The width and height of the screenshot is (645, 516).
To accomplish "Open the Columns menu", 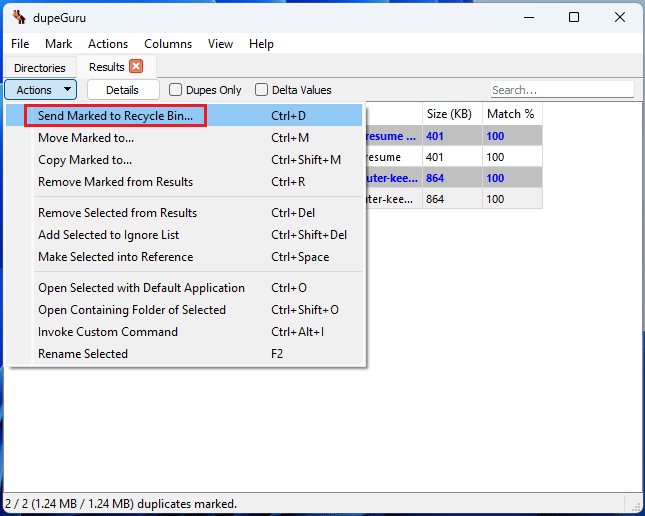I will [168, 44].
